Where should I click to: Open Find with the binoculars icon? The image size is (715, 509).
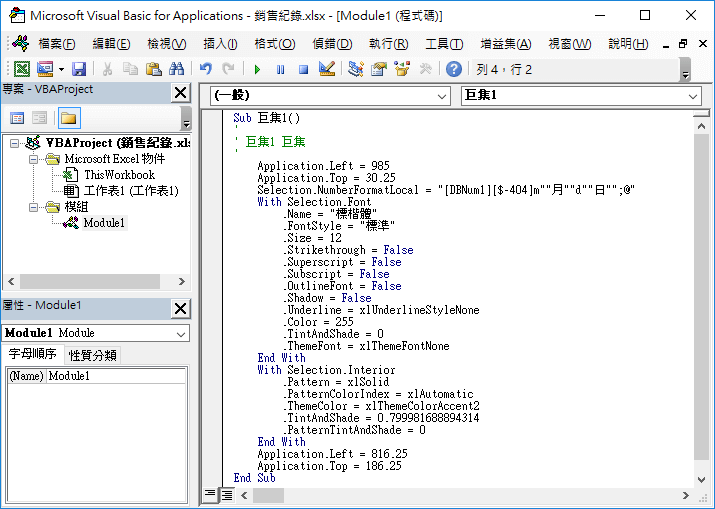(176, 69)
